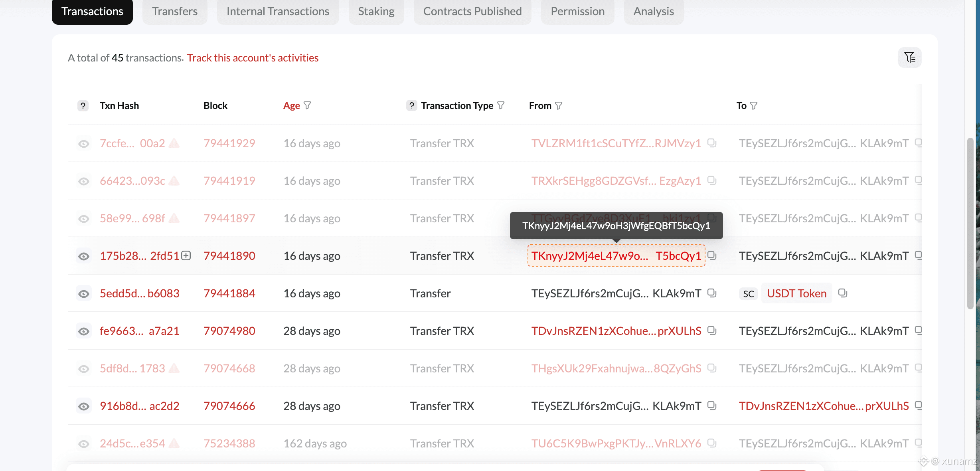Switch to the Internal Transactions tab
The image size is (980, 471).
click(x=278, y=11)
